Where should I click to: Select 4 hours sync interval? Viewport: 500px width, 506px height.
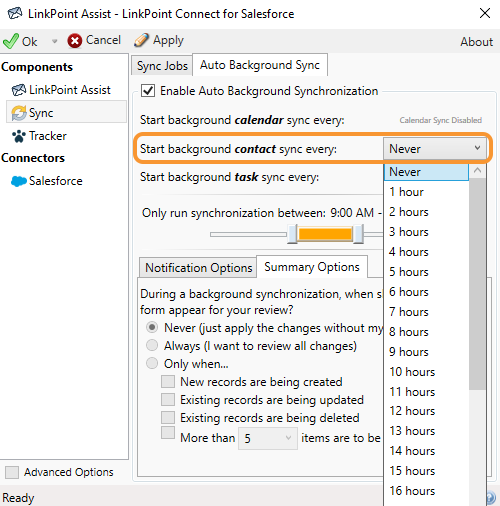tap(426, 252)
